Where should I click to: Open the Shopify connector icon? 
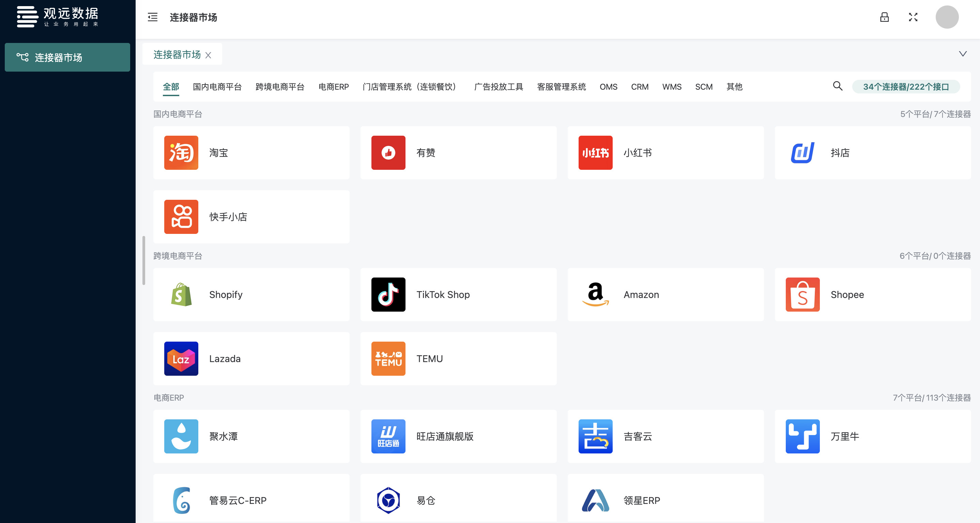(181, 295)
